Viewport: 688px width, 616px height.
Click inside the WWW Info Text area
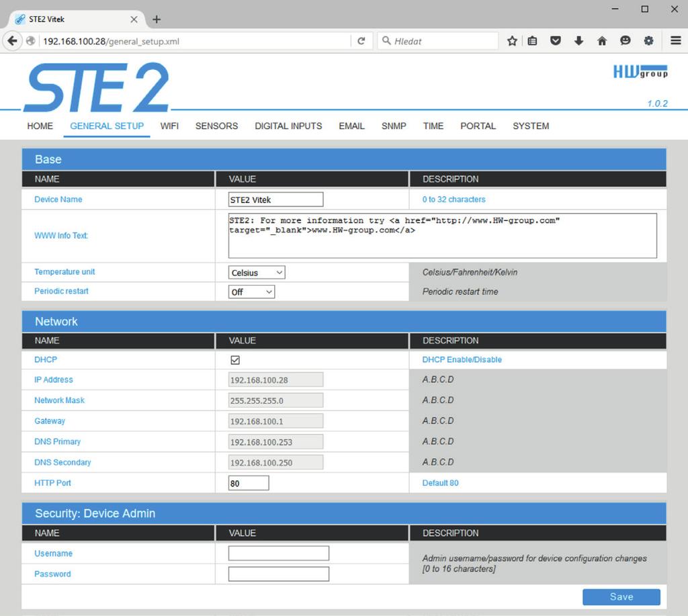tap(442, 236)
